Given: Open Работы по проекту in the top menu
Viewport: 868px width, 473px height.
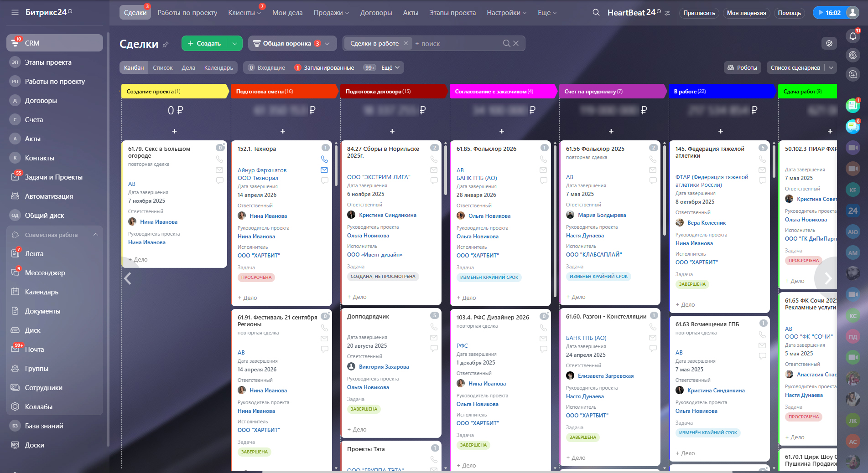Looking at the screenshot, I should (x=187, y=13).
